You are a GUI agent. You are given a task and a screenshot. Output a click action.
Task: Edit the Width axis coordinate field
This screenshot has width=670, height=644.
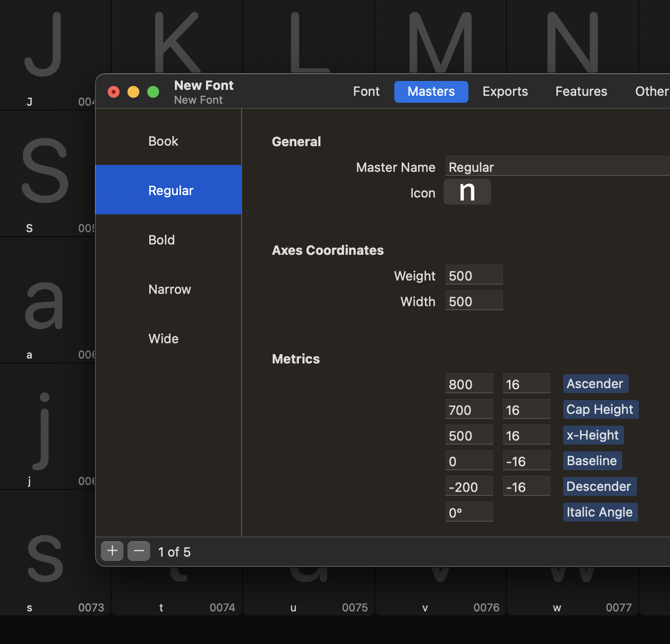tap(474, 301)
